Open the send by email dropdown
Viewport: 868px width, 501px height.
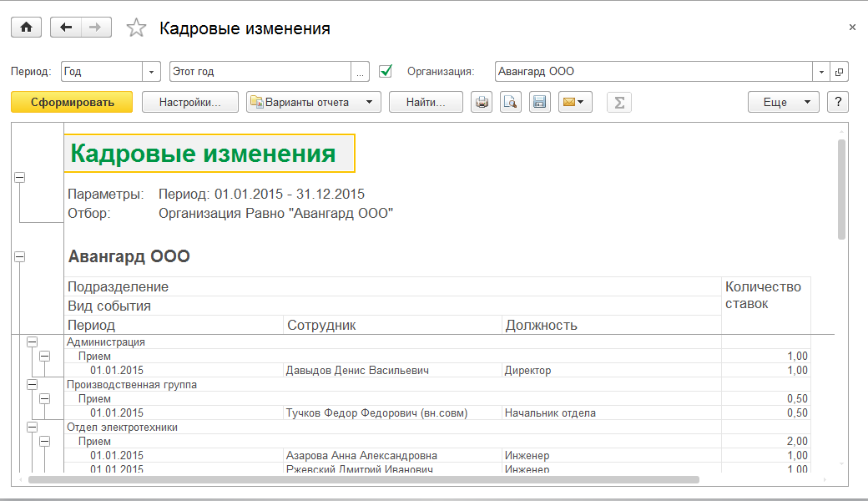pos(574,102)
